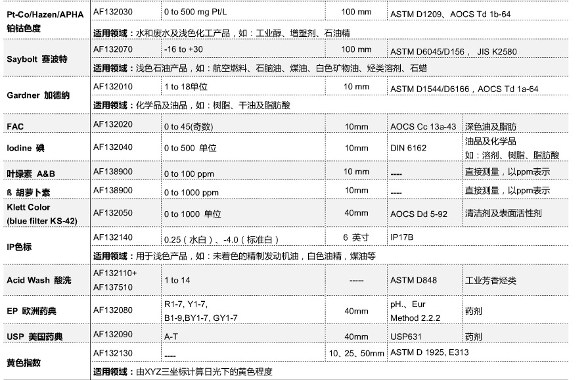588x380 pixels.
Task: Select the 10、25、50mm path length cell
Action: [356, 353]
